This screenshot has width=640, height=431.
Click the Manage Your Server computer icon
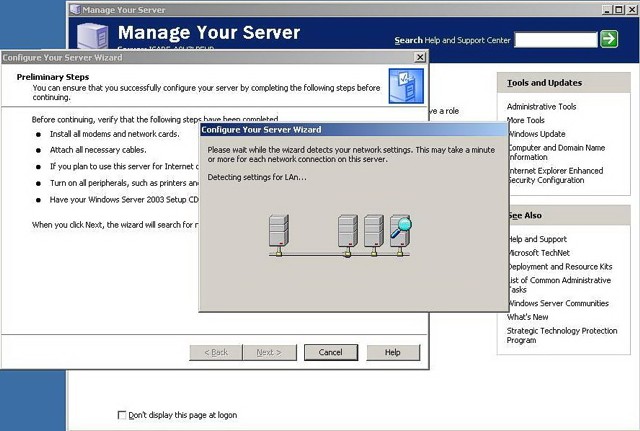click(x=93, y=37)
